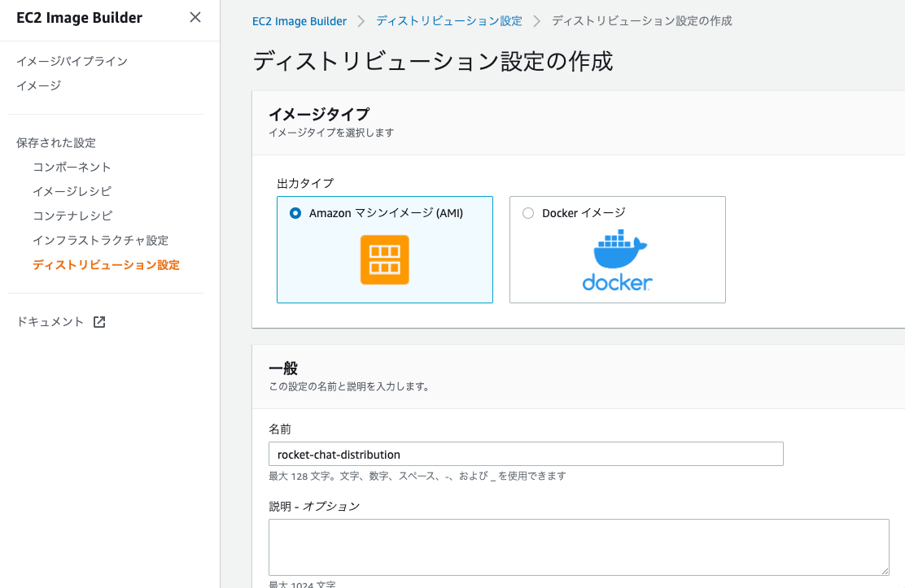Open イメージ in the sidebar
This screenshot has height=588, width=905.
(x=39, y=85)
